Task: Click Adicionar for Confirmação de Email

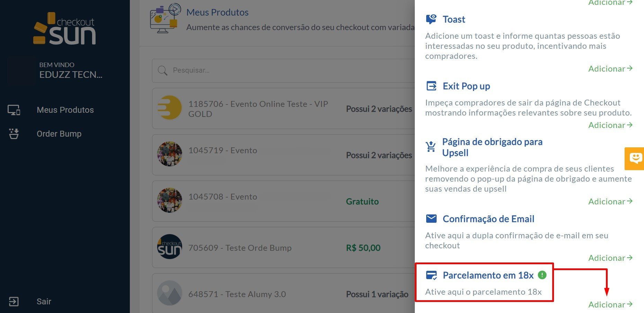Action: 610,258
